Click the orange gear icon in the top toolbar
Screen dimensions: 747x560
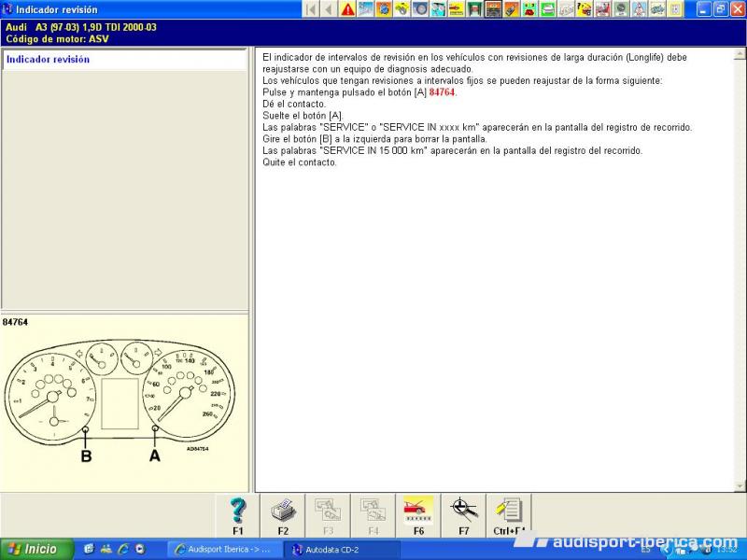point(384,9)
